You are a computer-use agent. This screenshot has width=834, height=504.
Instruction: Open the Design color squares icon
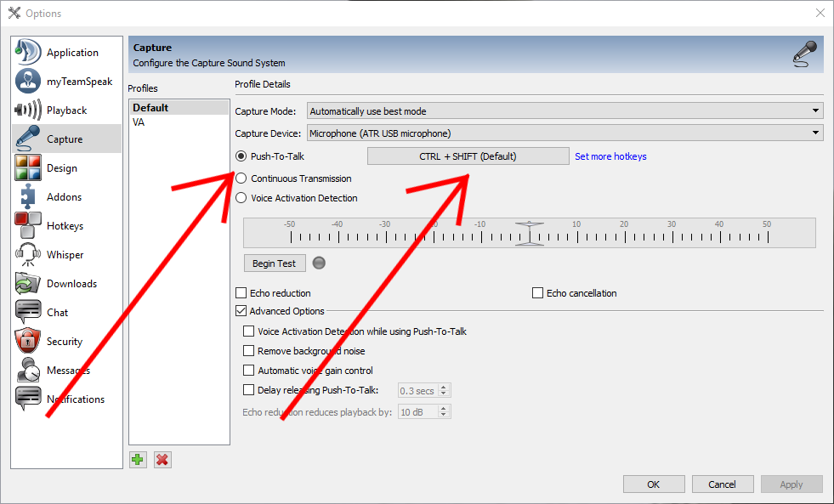[x=28, y=167]
